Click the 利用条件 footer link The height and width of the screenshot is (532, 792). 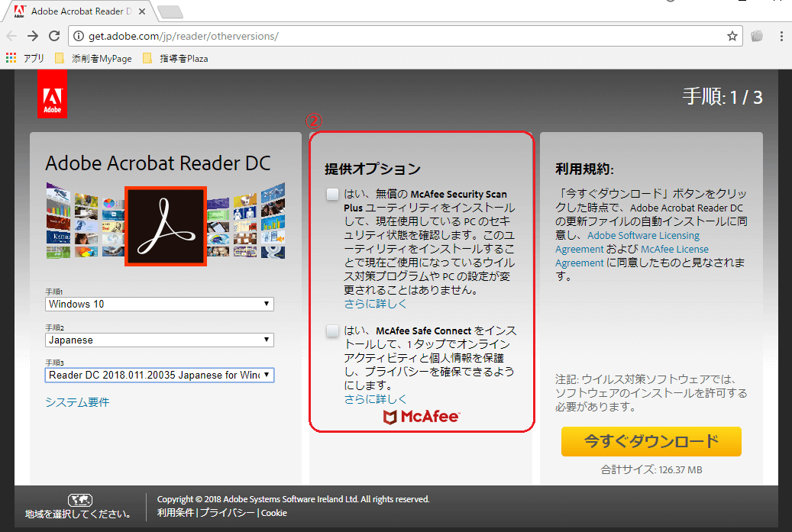click(175, 513)
